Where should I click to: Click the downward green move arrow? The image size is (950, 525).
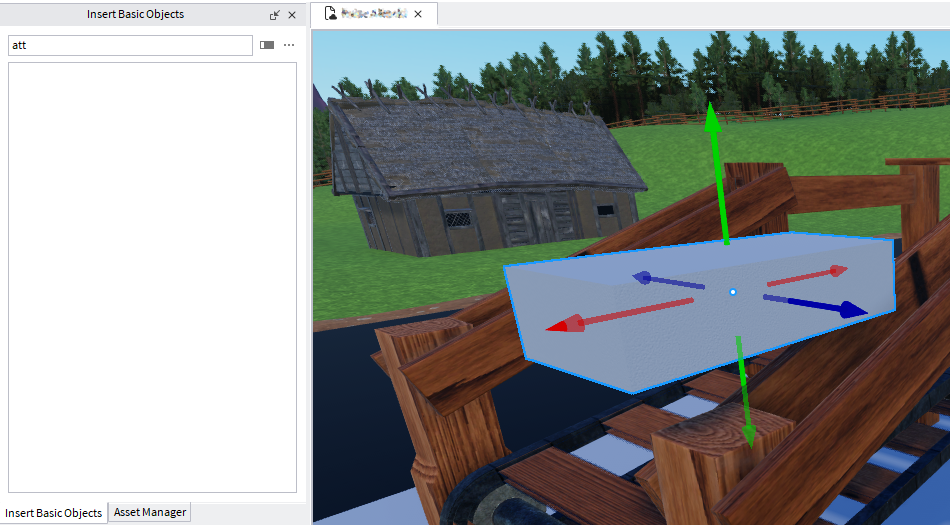(x=745, y=392)
